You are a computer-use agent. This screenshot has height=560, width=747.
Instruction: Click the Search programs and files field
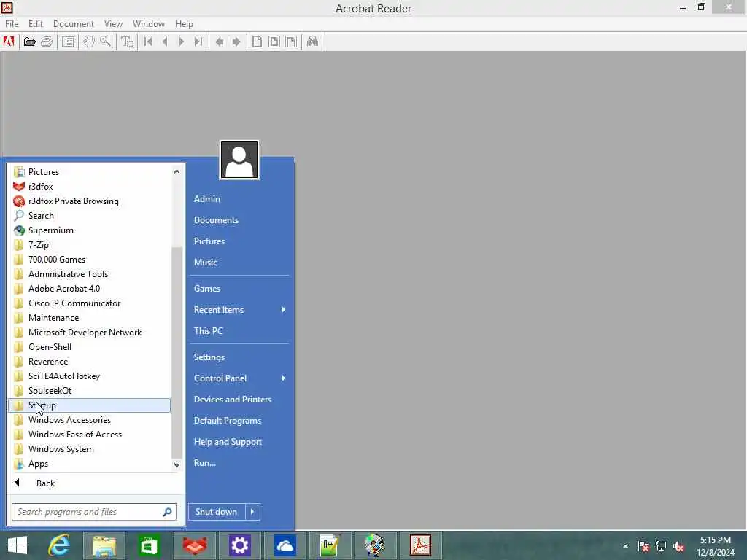tap(94, 512)
